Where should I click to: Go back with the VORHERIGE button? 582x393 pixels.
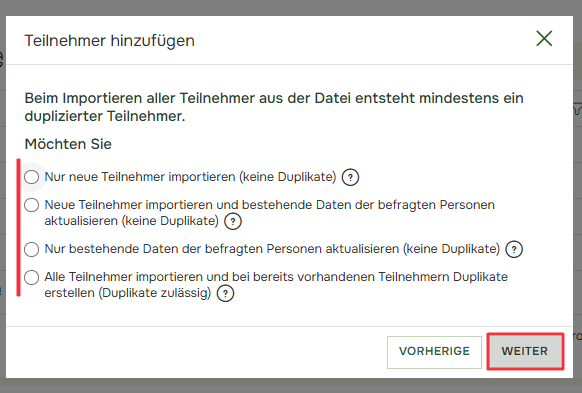coord(434,352)
